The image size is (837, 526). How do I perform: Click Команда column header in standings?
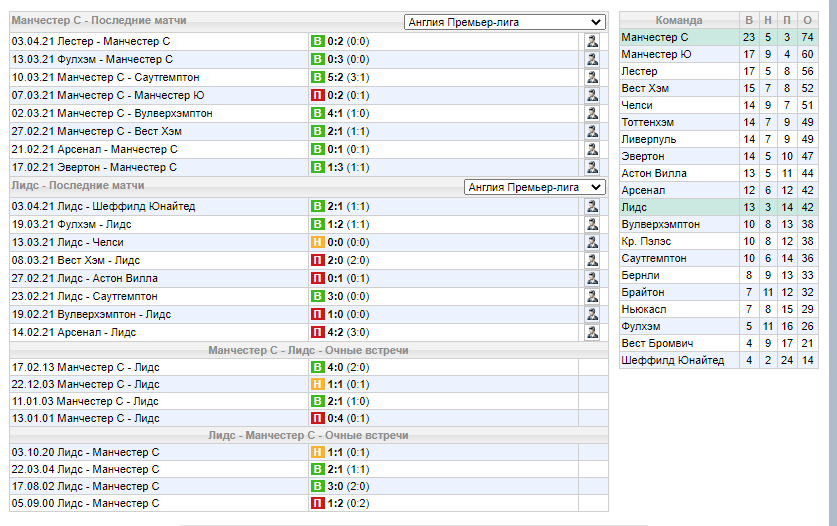pyautogui.click(x=679, y=20)
